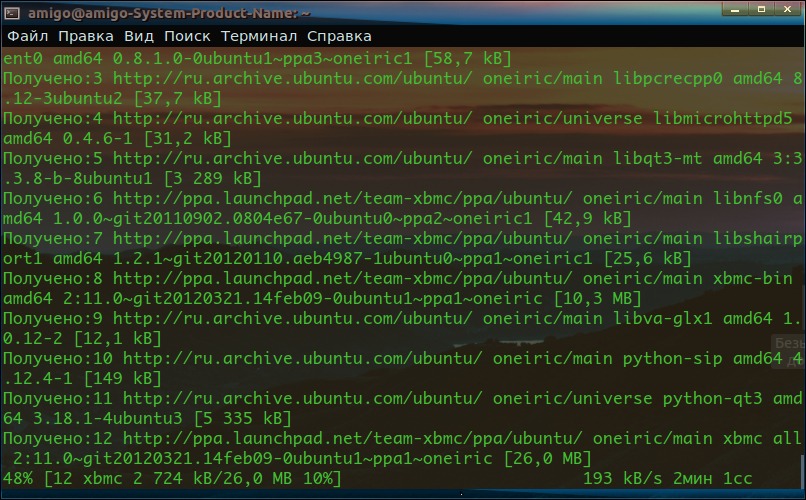
Task: Click the line starting with Получено:5
Action: click(x=402, y=158)
